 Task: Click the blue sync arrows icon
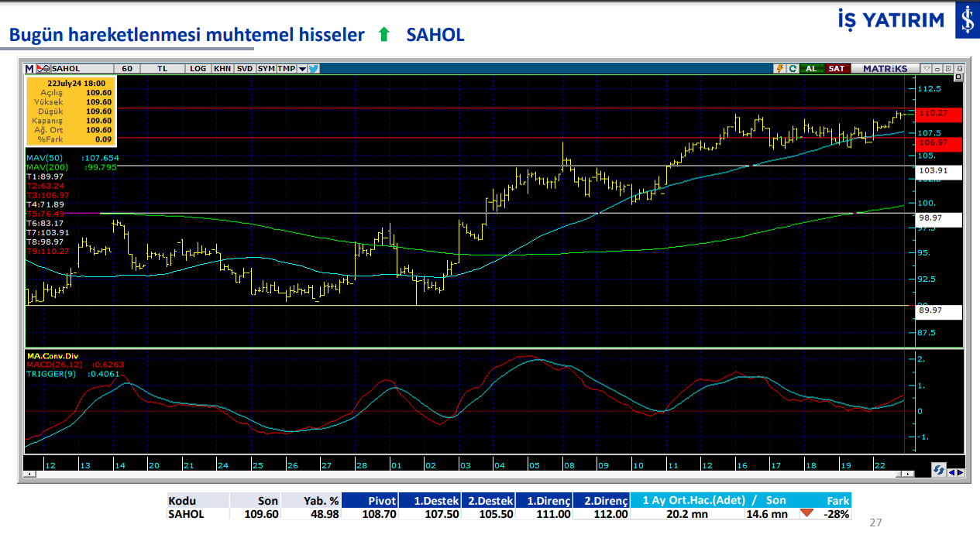[x=938, y=470]
